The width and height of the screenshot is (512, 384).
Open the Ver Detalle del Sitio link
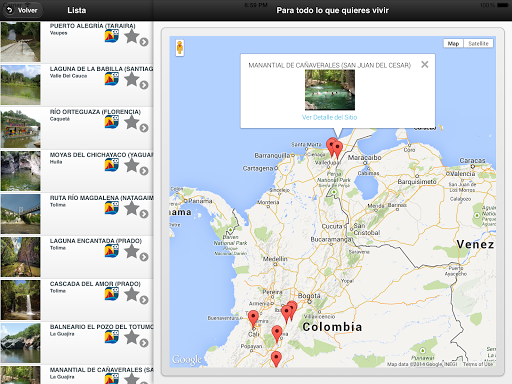[329, 117]
